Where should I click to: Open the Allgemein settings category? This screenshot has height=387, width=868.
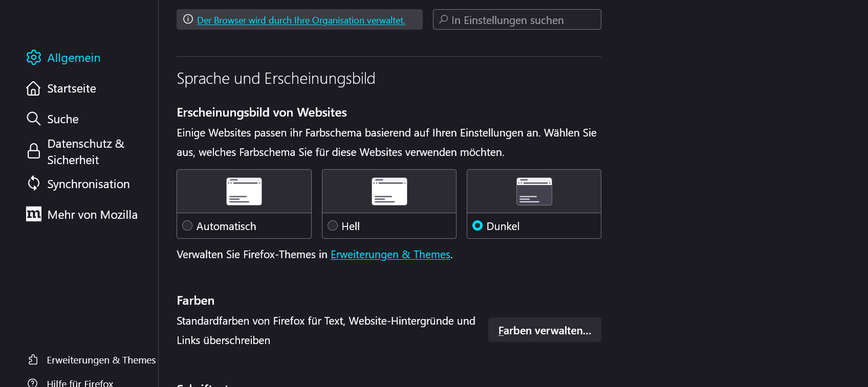point(74,58)
